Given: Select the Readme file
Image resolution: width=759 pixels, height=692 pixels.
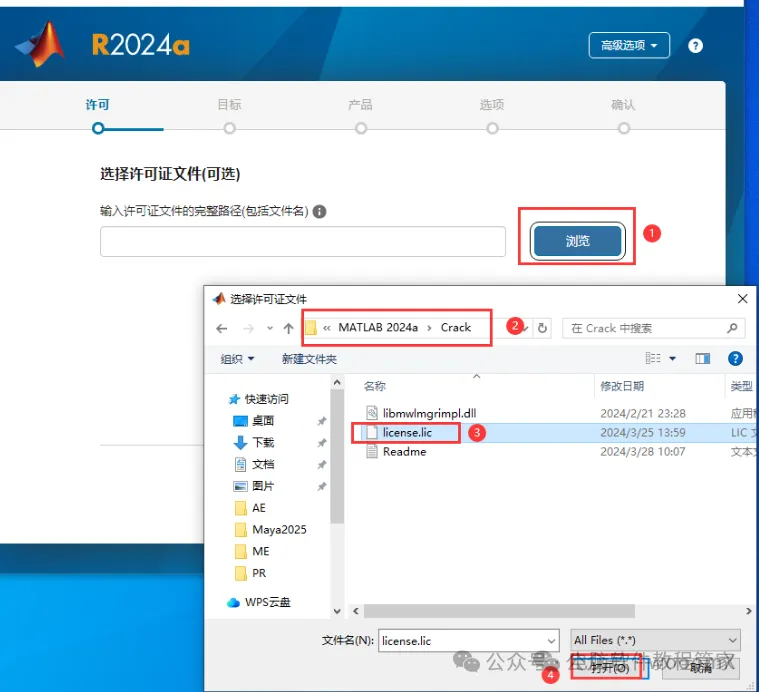Looking at the screenshot, I should [x=404, y=451].
